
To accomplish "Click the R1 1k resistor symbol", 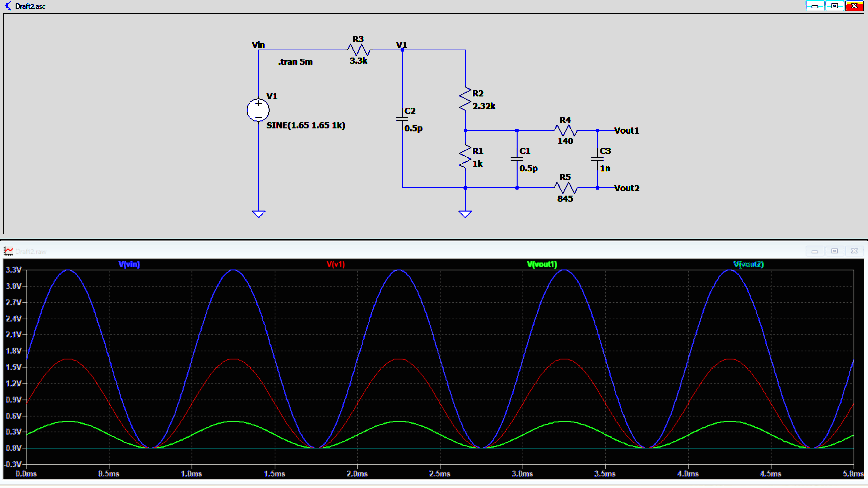I will (465, 157).
